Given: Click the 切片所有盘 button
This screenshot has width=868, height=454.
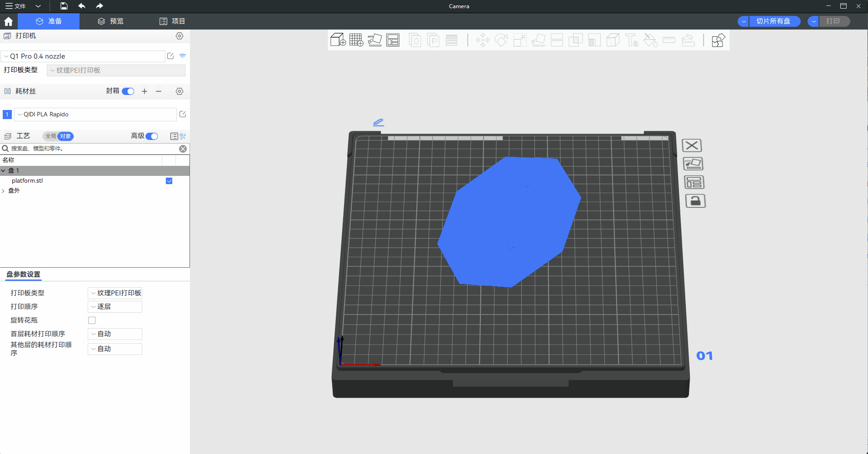Looking at the screenshot, I should pos(773,21).
